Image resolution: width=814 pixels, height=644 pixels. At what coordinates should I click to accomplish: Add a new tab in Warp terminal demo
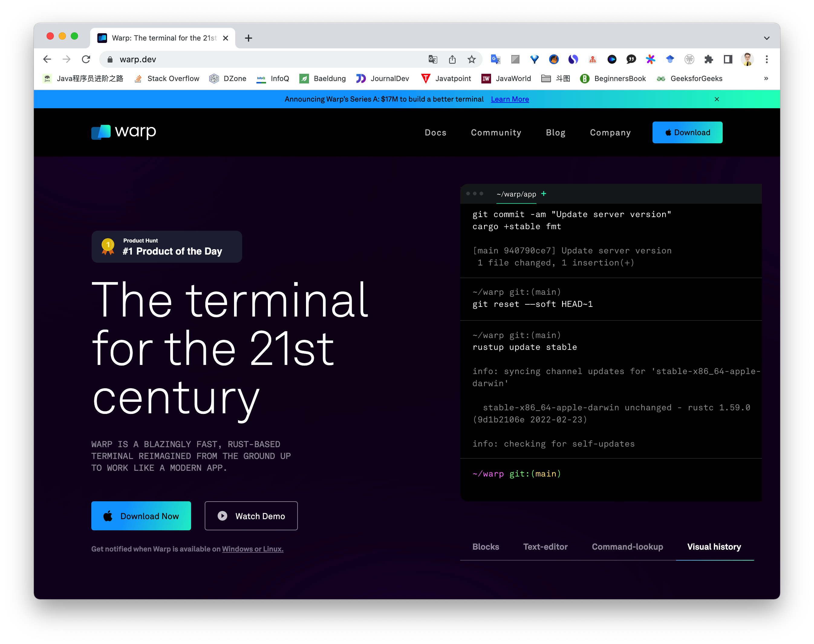point(544,194)
